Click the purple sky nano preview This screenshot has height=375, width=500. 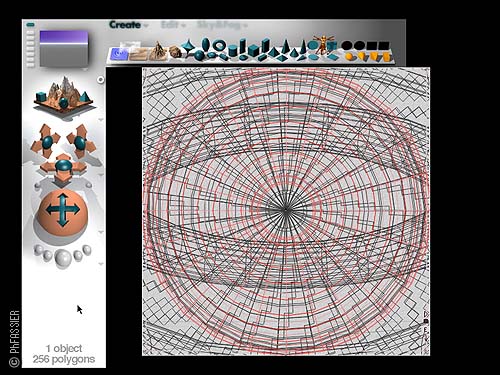pyautogui.click(x=64, y=49)
